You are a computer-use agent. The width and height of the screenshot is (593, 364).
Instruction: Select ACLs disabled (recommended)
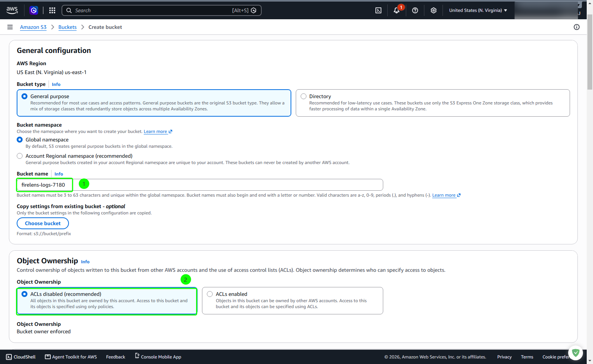(107, 301)
